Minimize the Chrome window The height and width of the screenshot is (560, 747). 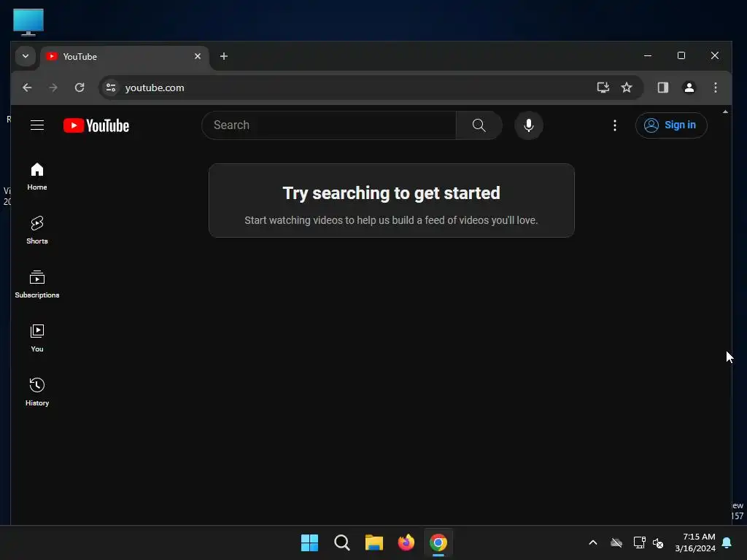coord(648,55)
